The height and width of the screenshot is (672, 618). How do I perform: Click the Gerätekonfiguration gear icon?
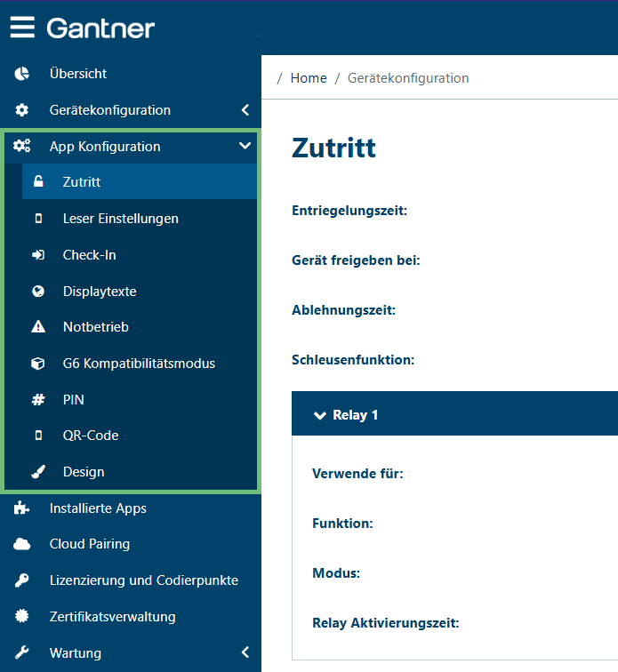(x=22, y=110)
